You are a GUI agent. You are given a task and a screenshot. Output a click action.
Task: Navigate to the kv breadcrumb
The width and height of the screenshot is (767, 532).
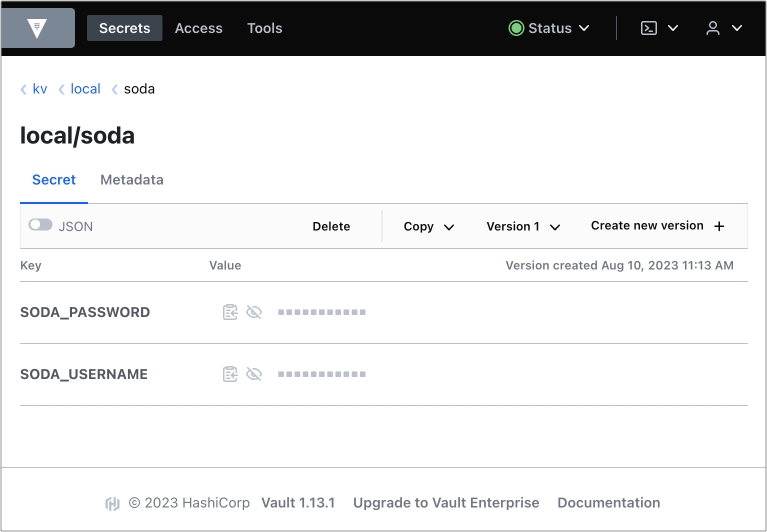click(40, 89)
